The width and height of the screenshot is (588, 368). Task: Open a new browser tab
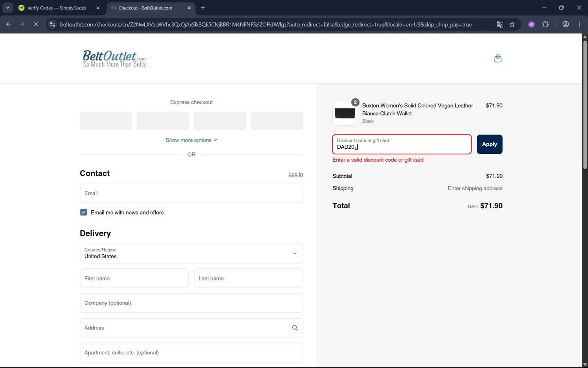click(203, 8)
